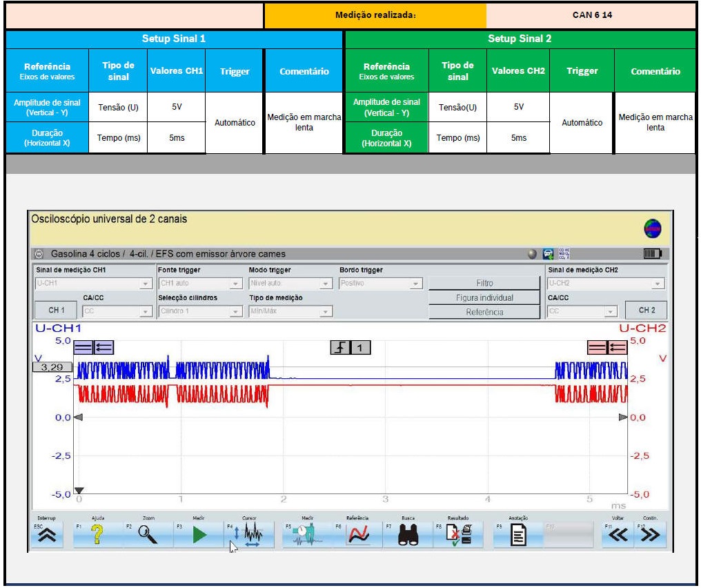Click the Filtro button

click(484, 283)
